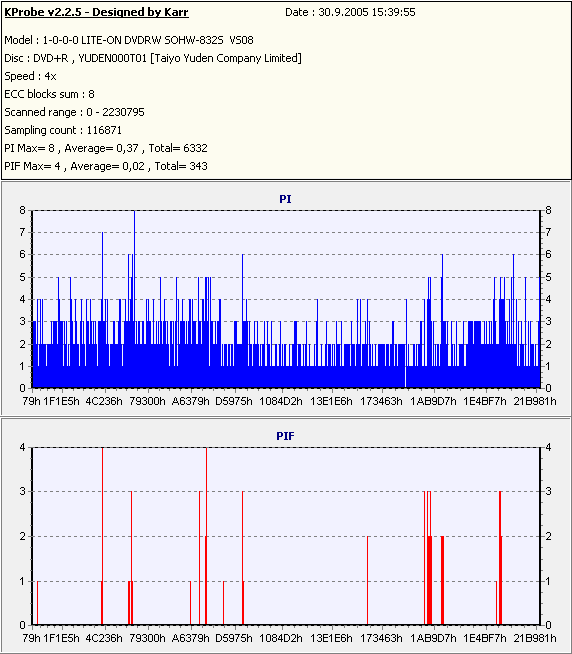Viewport: 572px width, 654px height.
Task: Click PI chart x-axis label 21B981h
Action: click(x=535, y=401)
